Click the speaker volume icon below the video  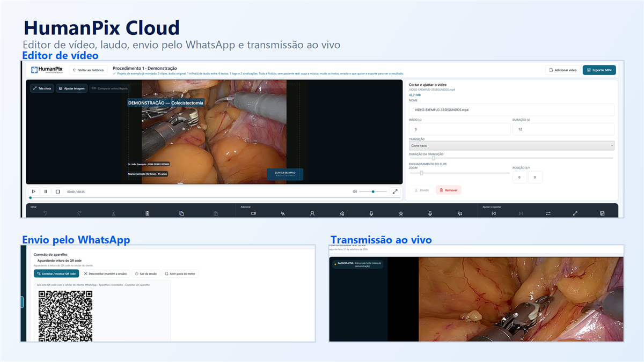coord(355,191)
